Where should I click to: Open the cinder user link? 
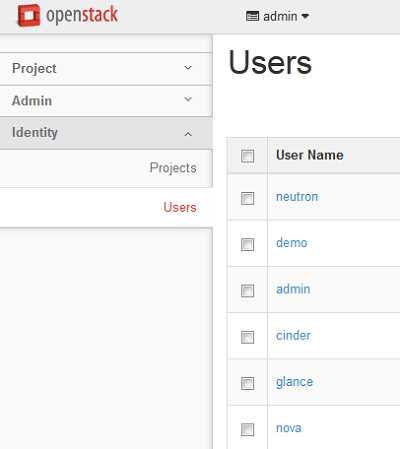click(x=293, y=335)
